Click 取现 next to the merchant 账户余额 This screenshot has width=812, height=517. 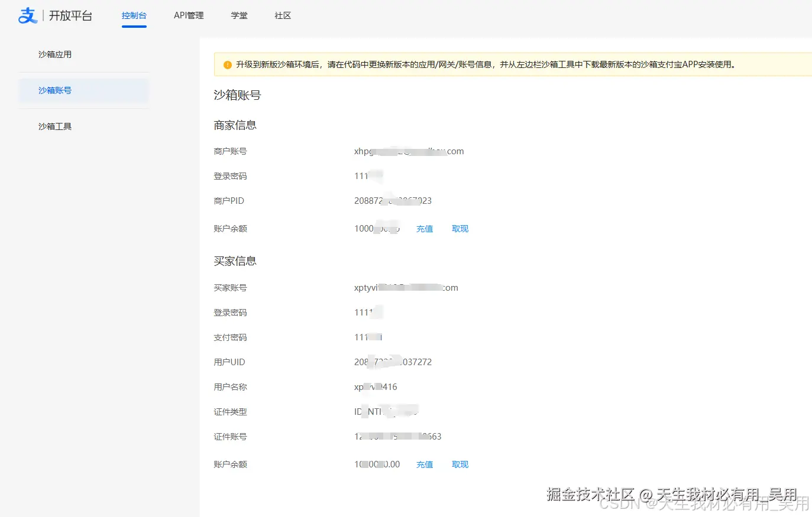click(x=460, y=229)
